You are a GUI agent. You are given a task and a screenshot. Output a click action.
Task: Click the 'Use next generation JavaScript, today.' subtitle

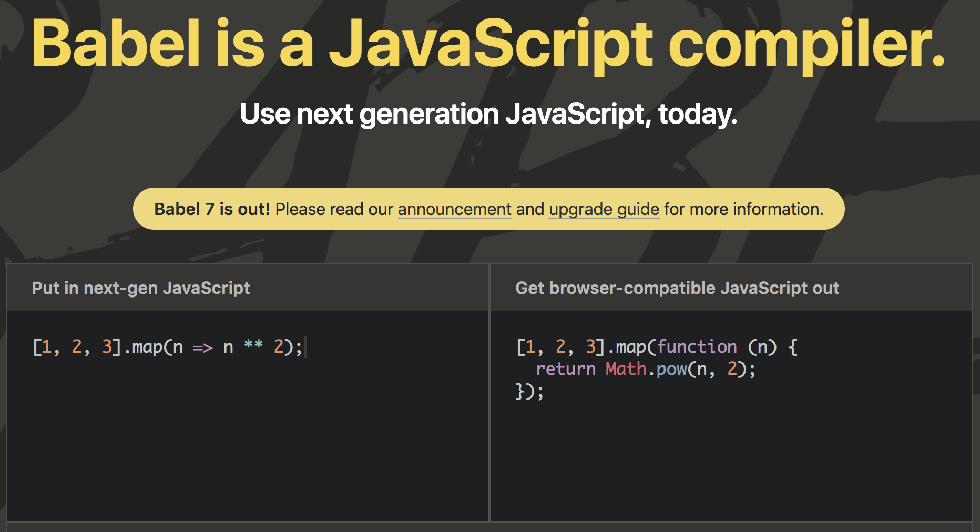point(488,114)
